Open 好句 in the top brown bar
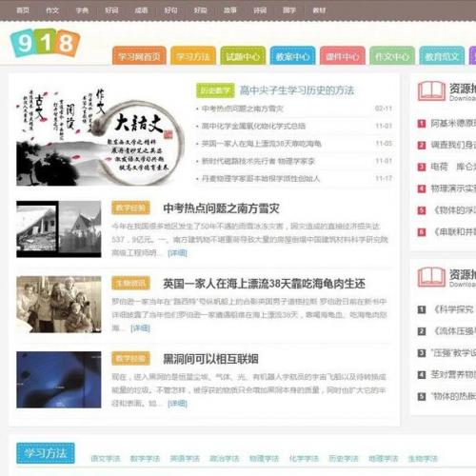Screen dimensions: 476x476 170,10
